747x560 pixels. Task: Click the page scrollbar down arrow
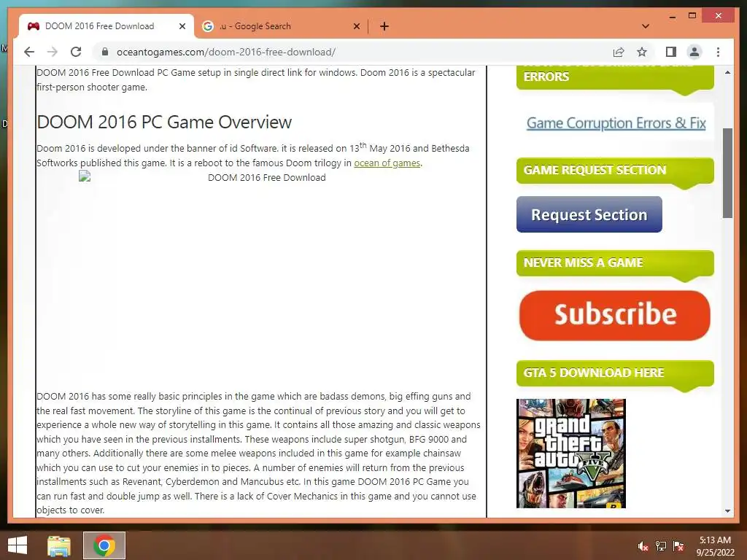click(727, 511)
